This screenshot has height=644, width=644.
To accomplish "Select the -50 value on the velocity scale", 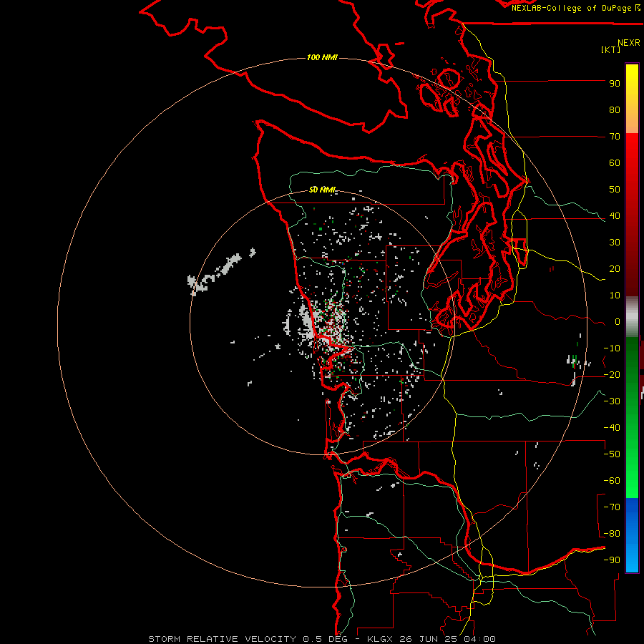I will pyautogui.click(x=612, y=454).
